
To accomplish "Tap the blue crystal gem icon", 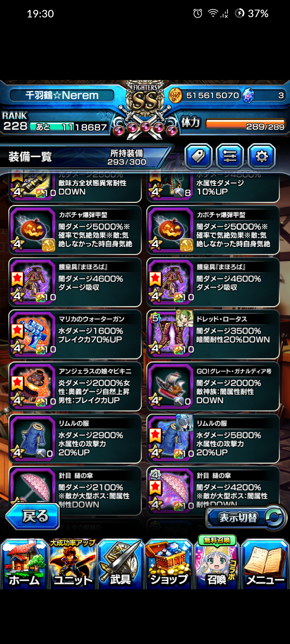I will click(248, 96).
